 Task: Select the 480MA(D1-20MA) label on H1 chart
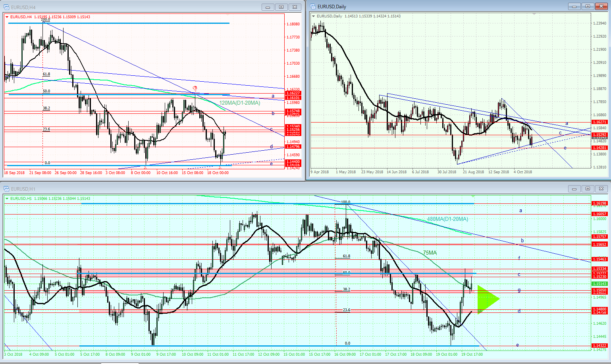pyautogui.click(x=447, y=219)
